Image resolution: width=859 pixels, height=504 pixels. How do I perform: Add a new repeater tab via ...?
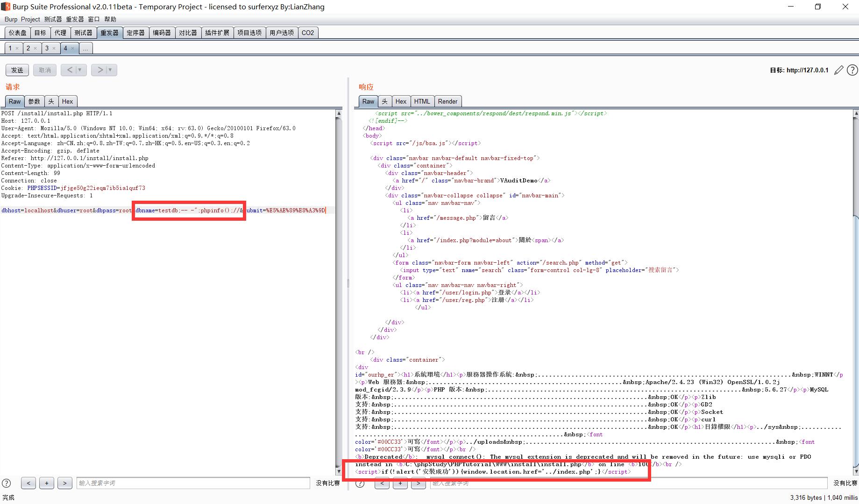point(85,48)
